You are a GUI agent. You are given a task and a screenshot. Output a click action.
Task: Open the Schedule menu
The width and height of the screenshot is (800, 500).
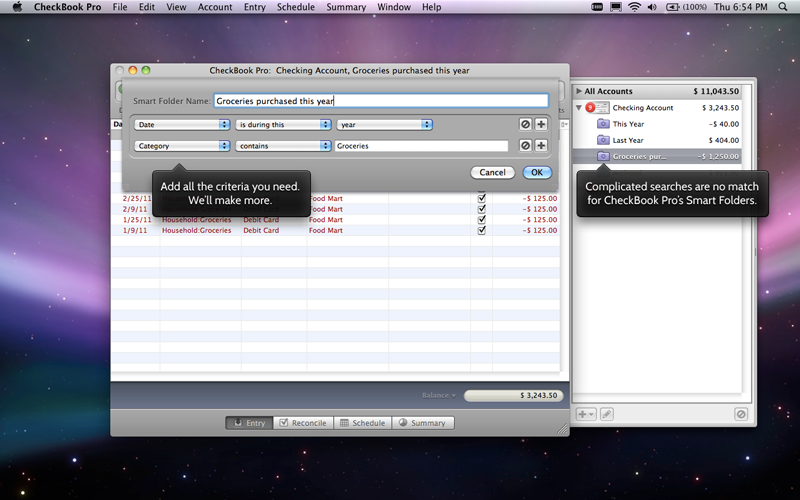click(x=296, y=7)
